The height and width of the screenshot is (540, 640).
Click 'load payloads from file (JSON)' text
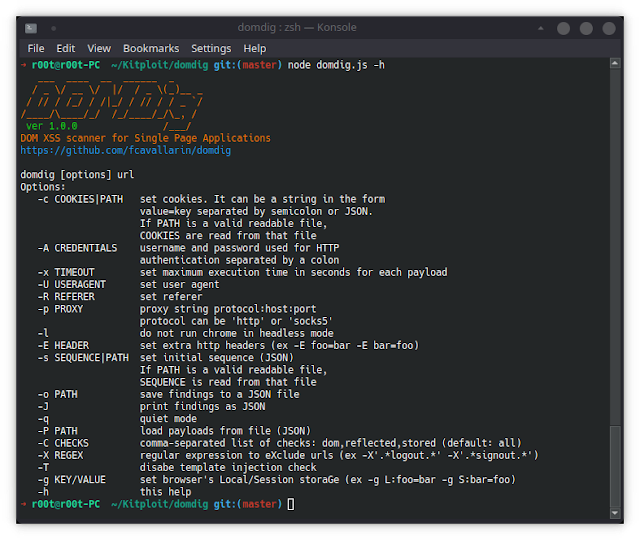click(x=225, y=431)
